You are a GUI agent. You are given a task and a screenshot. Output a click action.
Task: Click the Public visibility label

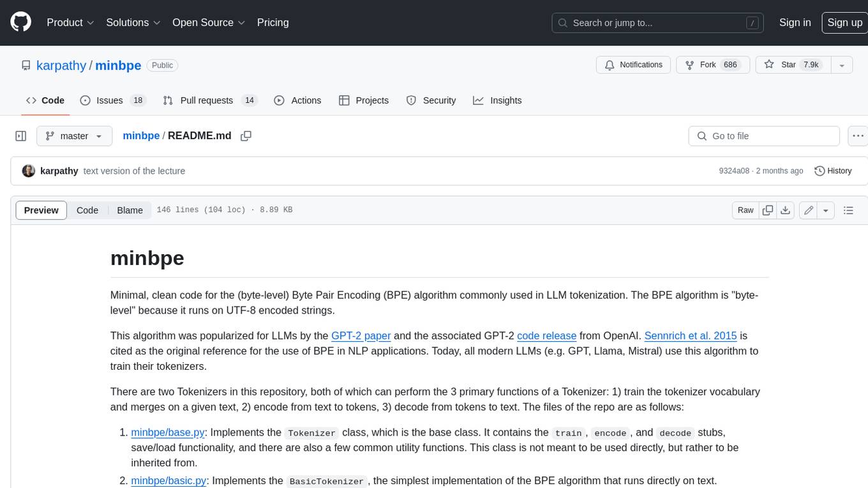(162, 65)
